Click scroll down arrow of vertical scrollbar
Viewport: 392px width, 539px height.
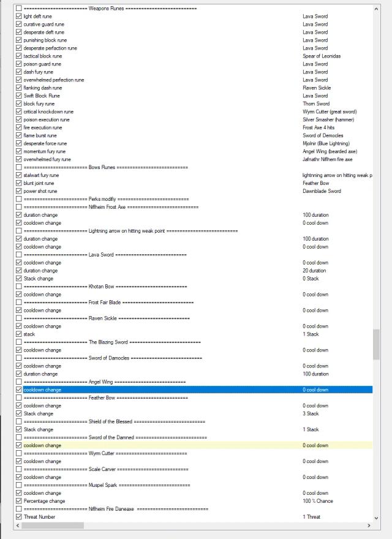376,518
